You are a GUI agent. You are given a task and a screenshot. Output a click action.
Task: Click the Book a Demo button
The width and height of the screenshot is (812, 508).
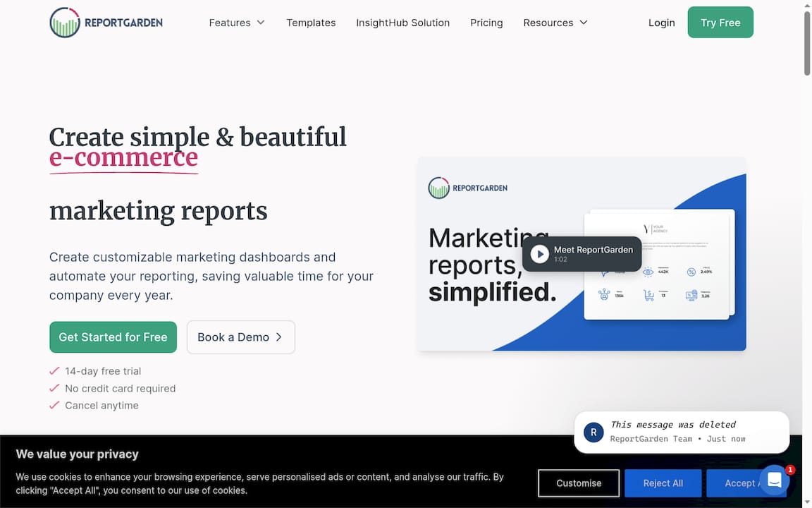(x=241, y=337)
